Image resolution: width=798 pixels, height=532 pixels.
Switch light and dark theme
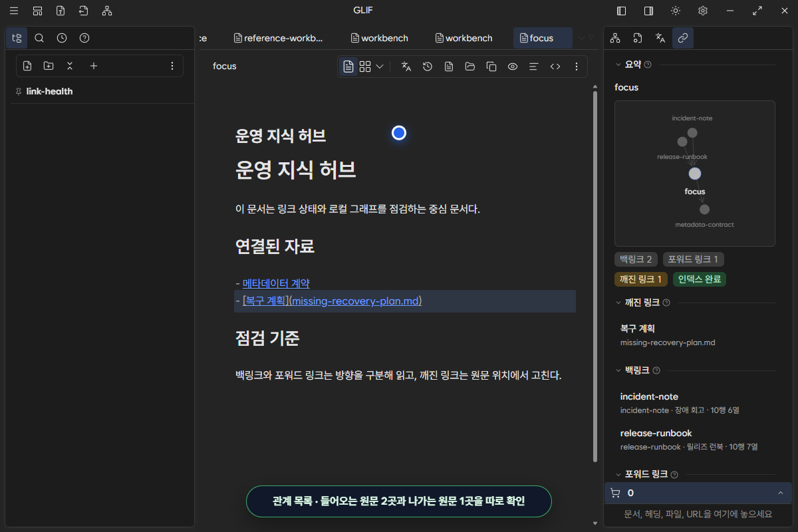coord(676,11)
